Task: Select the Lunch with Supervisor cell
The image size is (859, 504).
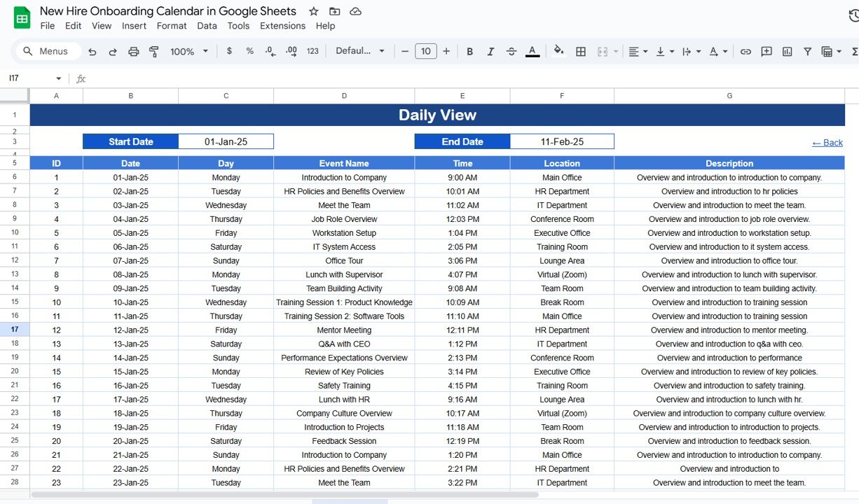Action: point(344,274)
